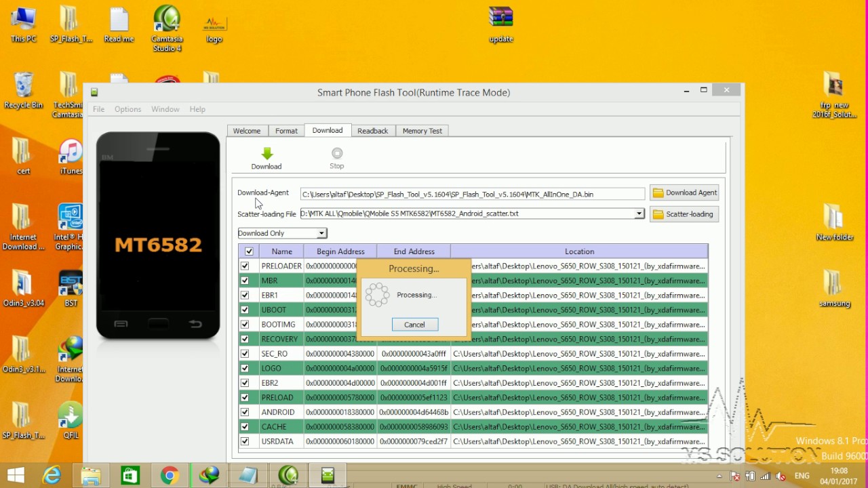The height and width of the screenshot is (488, 868).
Task: Open the Windows Start button
Action: coord(16,476)
